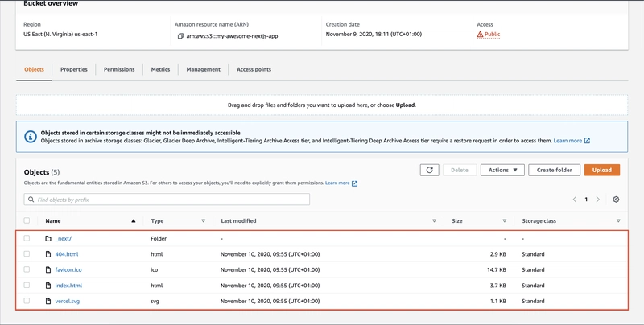The height and width of the screenshot is (325, 644).
Task: Click the refresh objects button
Action: pyautogui.click(x=430, y=170)
